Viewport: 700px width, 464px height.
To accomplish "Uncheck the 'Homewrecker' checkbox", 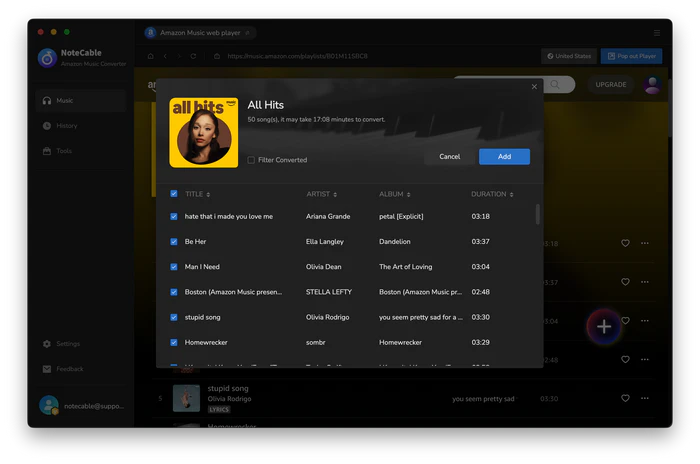I will (174, 343).
